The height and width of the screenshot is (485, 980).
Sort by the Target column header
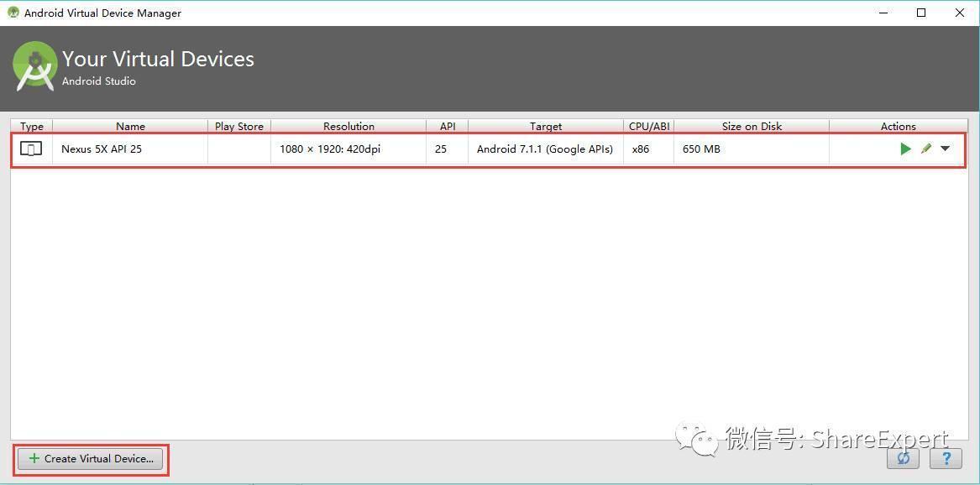click(546, 126)
